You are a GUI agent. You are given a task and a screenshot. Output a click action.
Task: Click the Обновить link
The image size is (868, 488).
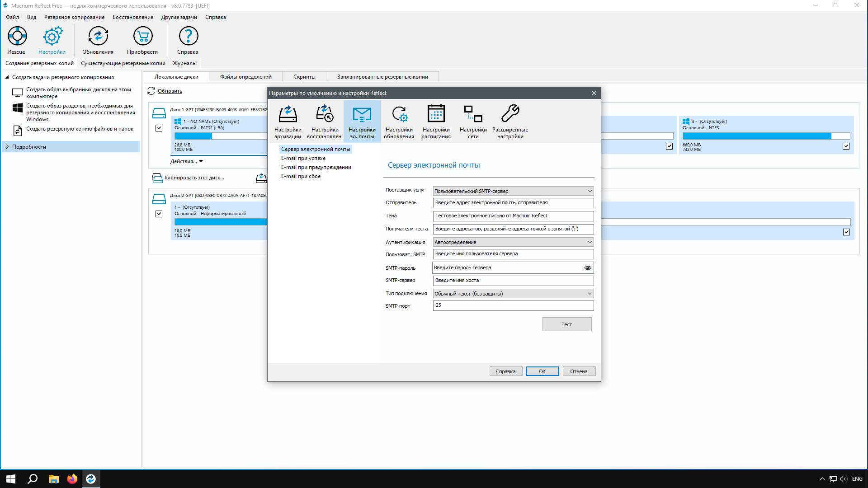(x=170, y=91)
